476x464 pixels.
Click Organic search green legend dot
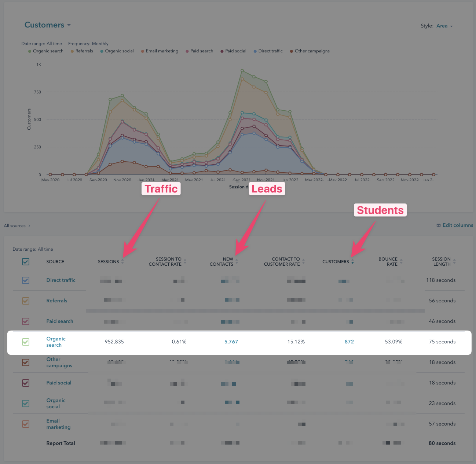point(30,51)
